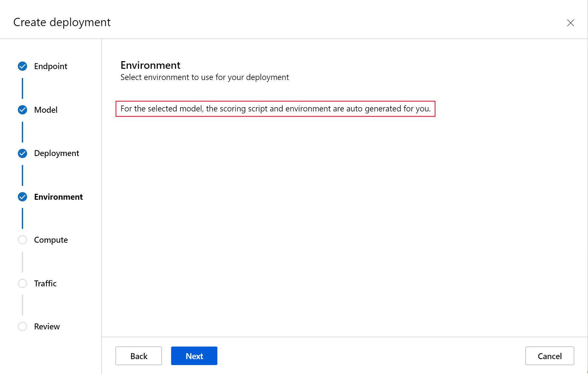Cancel the deployment creation

[549, 356]
